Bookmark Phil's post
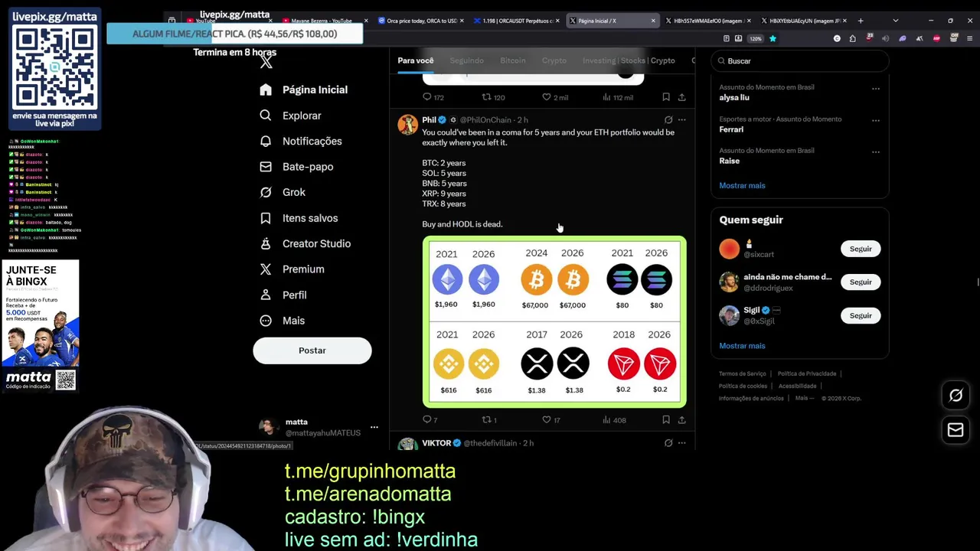Viewport: 980px width, 551px height. (666, 419)
